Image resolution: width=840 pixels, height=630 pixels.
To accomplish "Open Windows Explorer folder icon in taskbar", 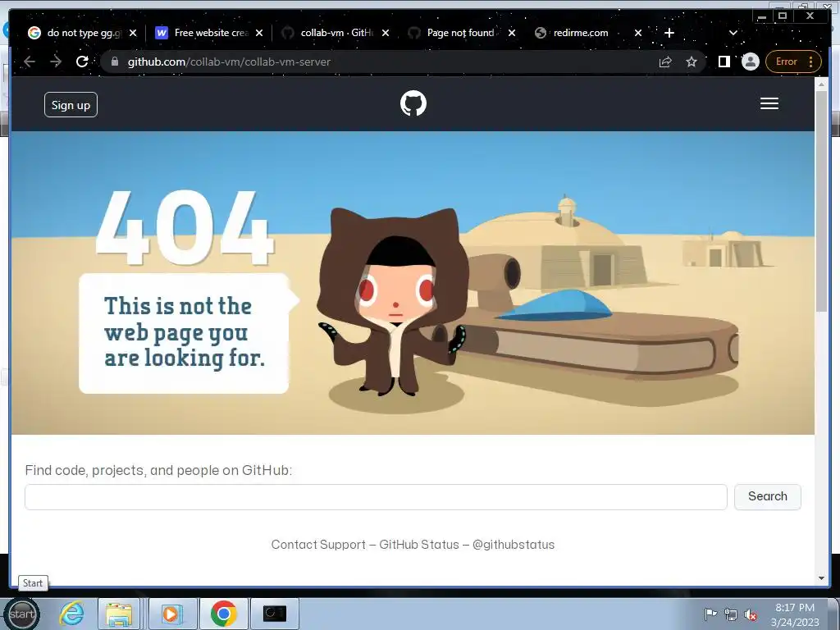I will click(119, 614).
